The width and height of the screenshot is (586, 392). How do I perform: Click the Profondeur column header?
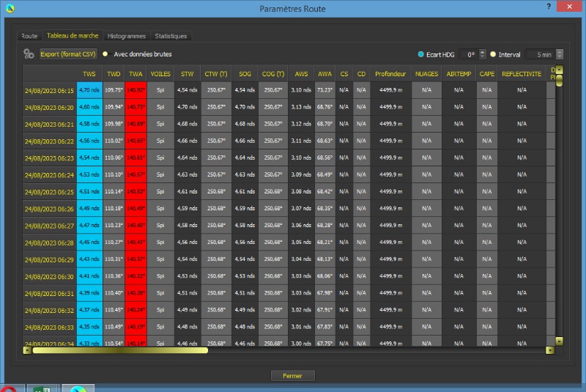pyautogui.click(x=390, y=73)
